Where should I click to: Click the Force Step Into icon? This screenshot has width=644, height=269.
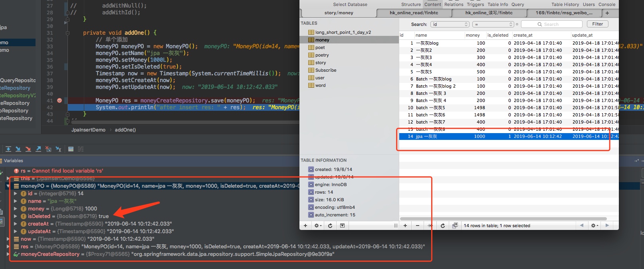28,149
